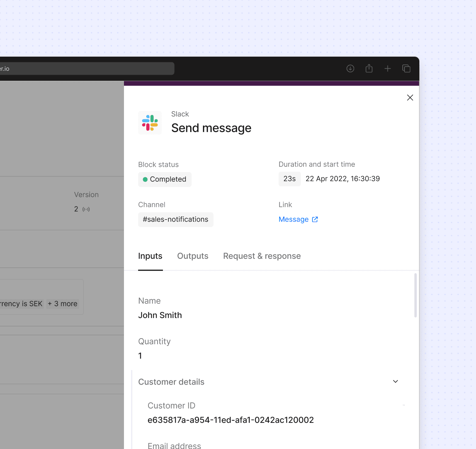476x449 pixels.
Task: Click the #sales-notifications channel chip
Action: [x=176, y=220]
